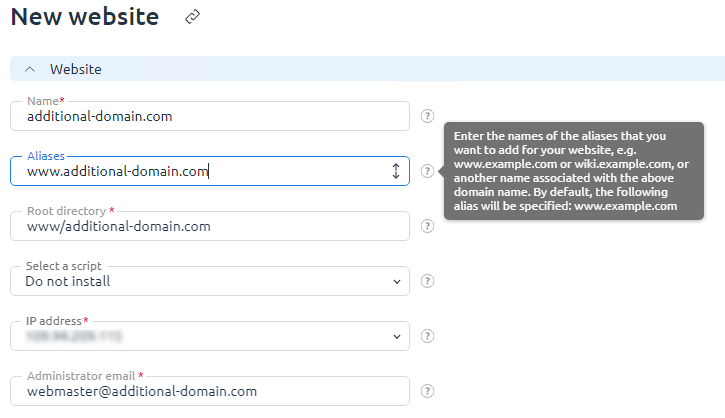Click the Root directory input box
Screen dimensions: 725x418
210,226
